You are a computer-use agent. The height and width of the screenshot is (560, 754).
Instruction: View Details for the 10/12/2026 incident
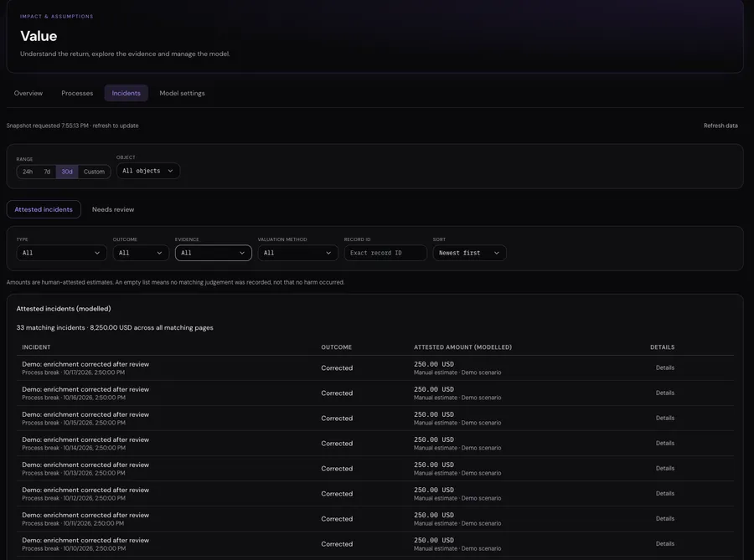pos(665,494)
